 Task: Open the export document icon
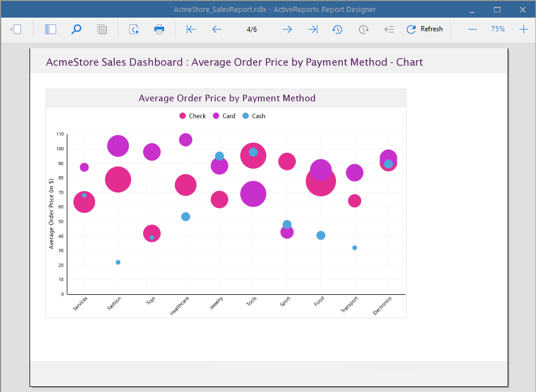point(134,30)
